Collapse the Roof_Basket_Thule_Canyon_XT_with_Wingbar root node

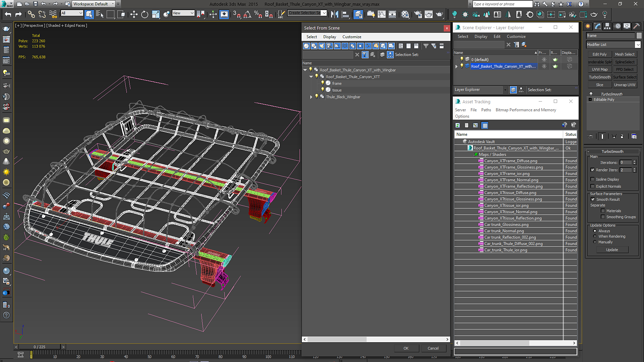coord(305,70)
